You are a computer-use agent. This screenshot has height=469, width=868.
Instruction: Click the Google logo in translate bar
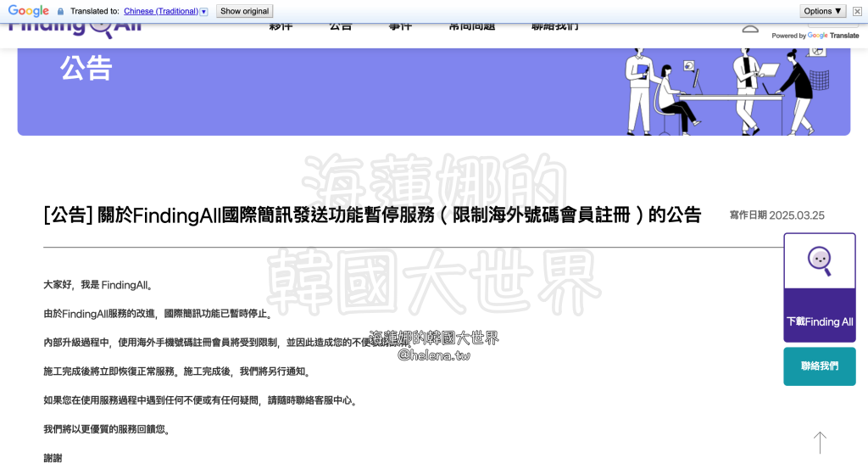click(x=28, y=11)
